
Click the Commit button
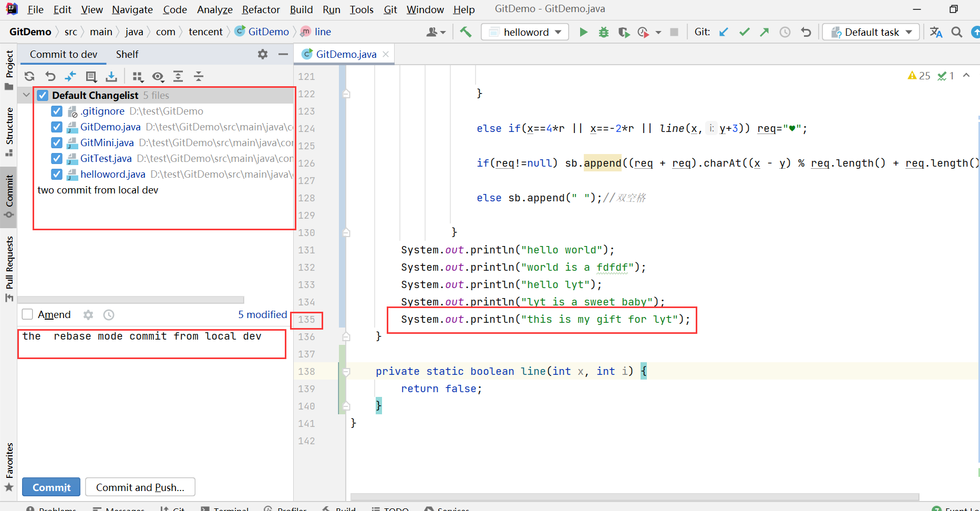point(51,487)
